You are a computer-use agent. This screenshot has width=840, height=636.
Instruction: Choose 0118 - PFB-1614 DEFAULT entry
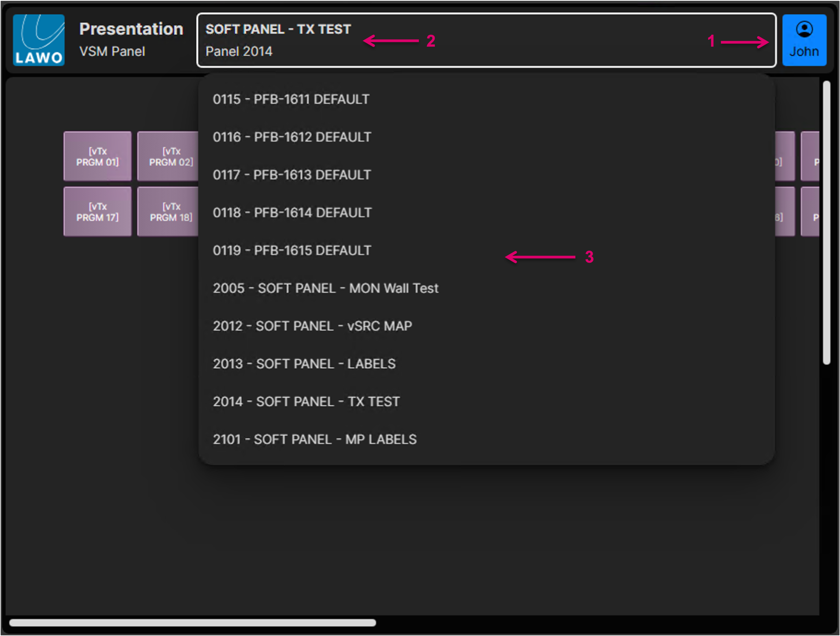292,212
